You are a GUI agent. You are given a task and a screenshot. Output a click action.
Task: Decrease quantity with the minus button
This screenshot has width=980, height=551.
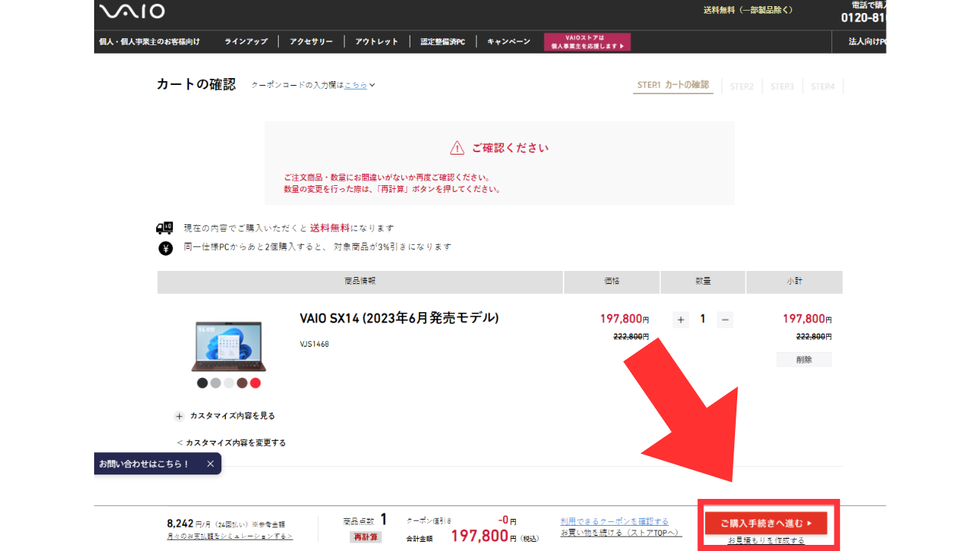(725, 320)
